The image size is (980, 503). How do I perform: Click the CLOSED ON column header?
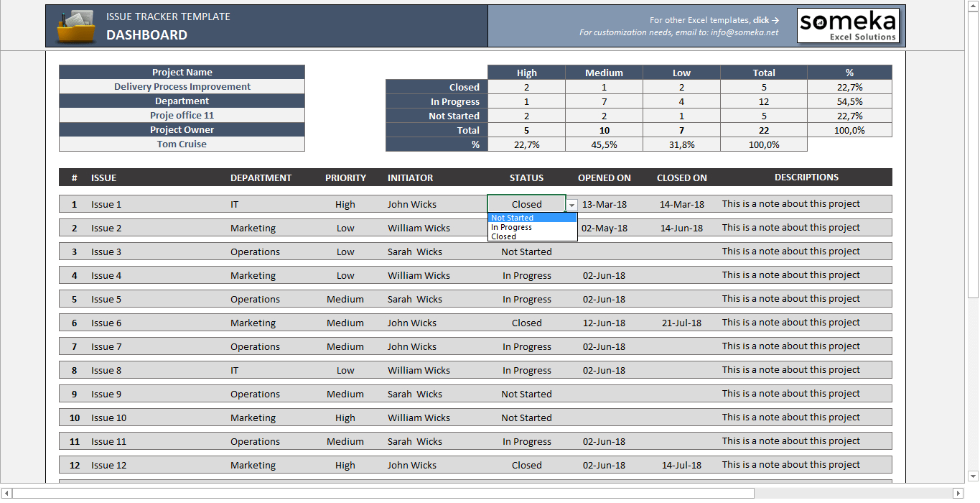682,177
